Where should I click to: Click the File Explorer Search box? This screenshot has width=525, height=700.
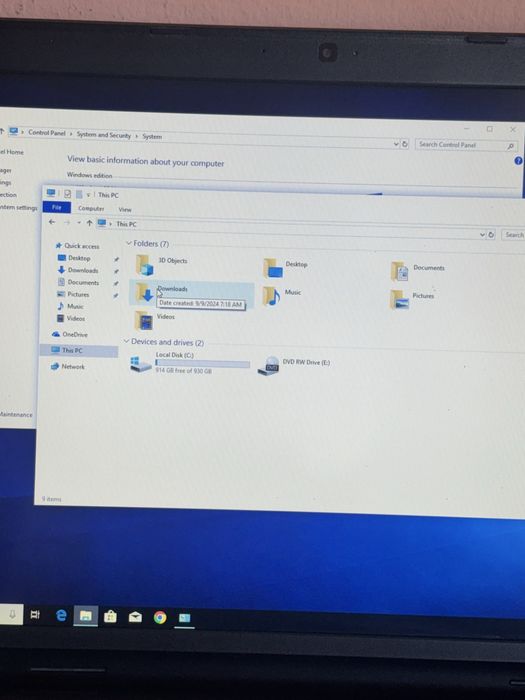[512, 235]
